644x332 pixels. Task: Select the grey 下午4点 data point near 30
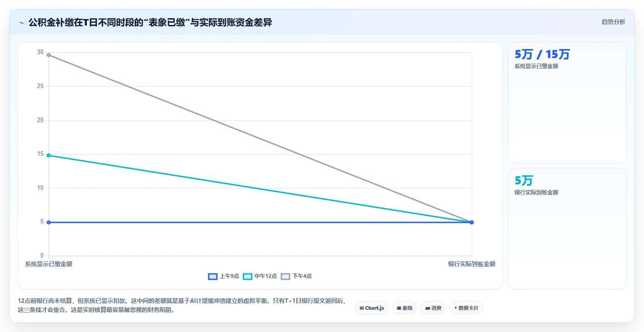[49, 55]
